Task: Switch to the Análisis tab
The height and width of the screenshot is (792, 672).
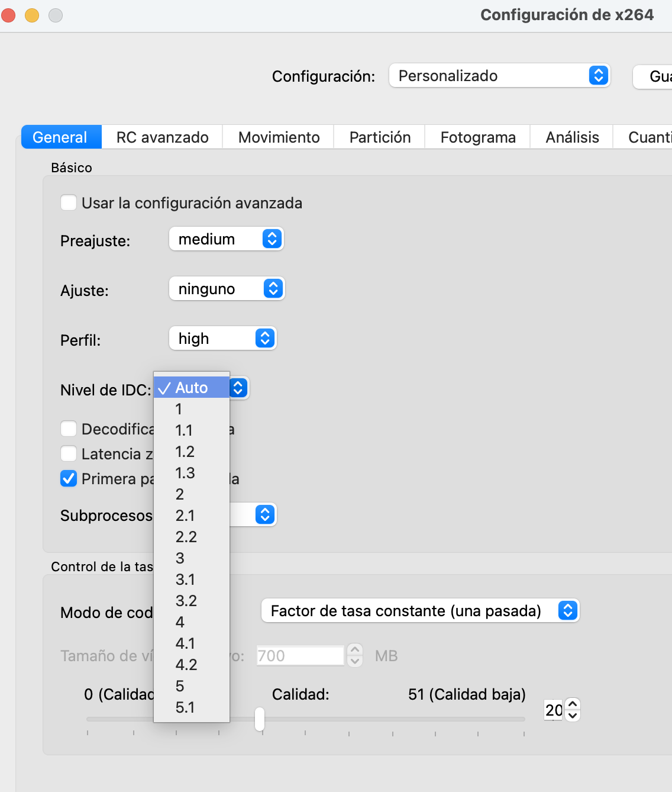Action: click(571, 137)
